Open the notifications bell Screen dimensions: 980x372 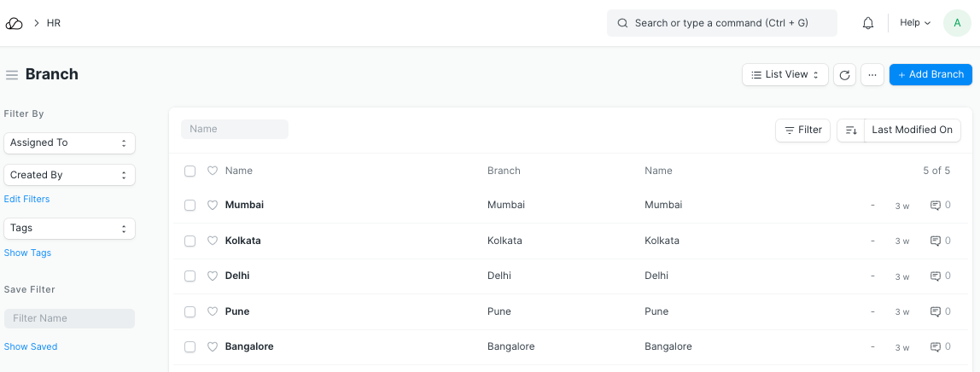[x=868, y=23]
